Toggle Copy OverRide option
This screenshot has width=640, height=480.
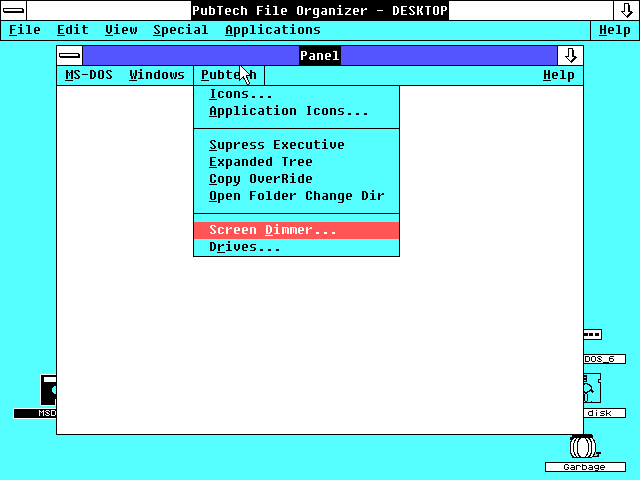[296, 179]
